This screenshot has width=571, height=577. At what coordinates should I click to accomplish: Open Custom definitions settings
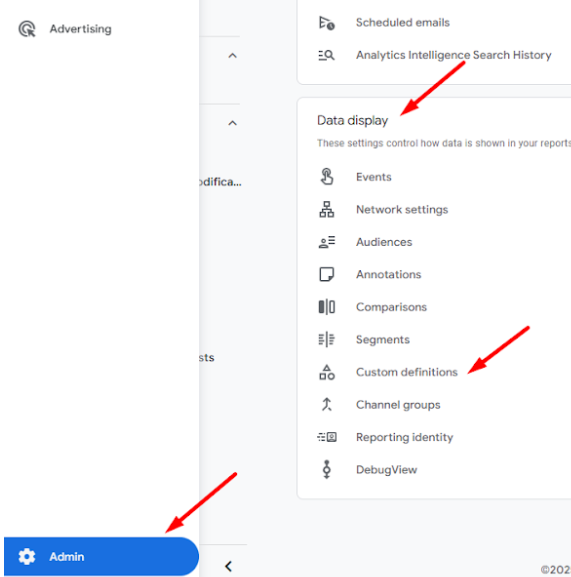click(407, 372)
